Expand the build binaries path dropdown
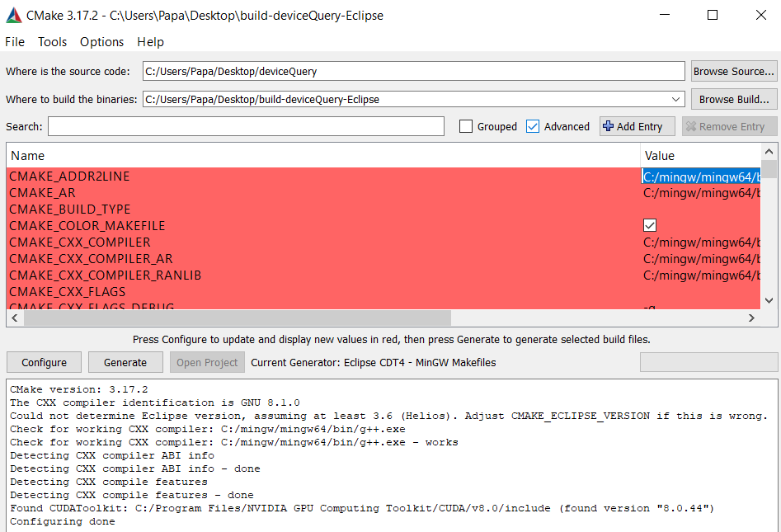This screenshot has height=532, width=781. pos(677,99)
